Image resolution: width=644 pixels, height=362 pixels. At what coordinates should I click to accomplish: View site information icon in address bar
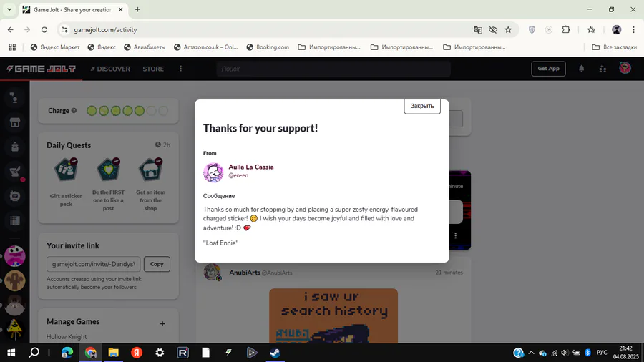pyautogui.click(x=64, y=29)
